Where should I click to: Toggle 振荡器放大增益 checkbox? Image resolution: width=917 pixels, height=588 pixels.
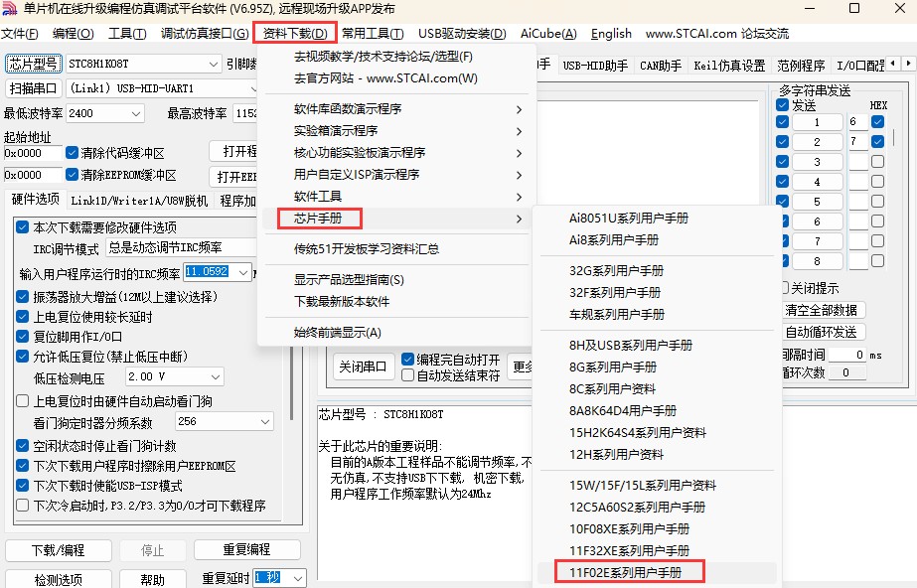click(22, 297)
